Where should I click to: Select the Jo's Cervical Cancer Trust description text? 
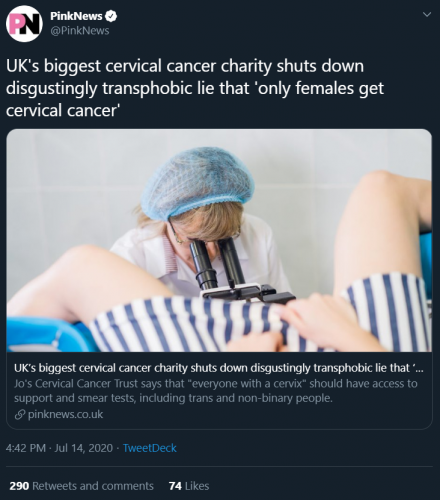pyautogui.click(x=215, y=391)
